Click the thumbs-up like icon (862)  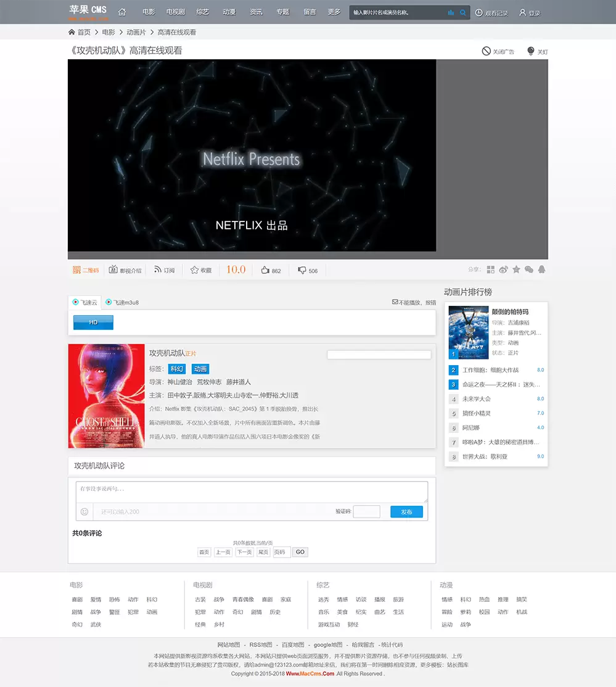[x=265, y=270]
